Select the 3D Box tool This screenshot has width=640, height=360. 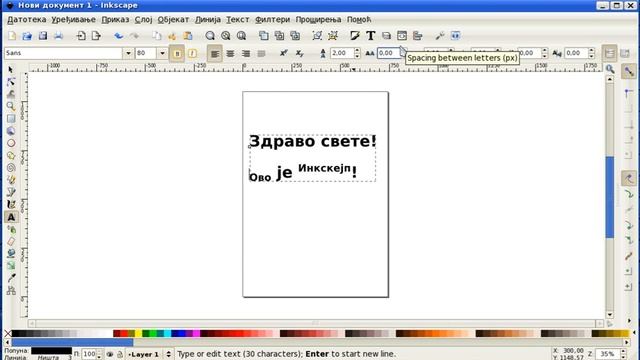(11, 131)
